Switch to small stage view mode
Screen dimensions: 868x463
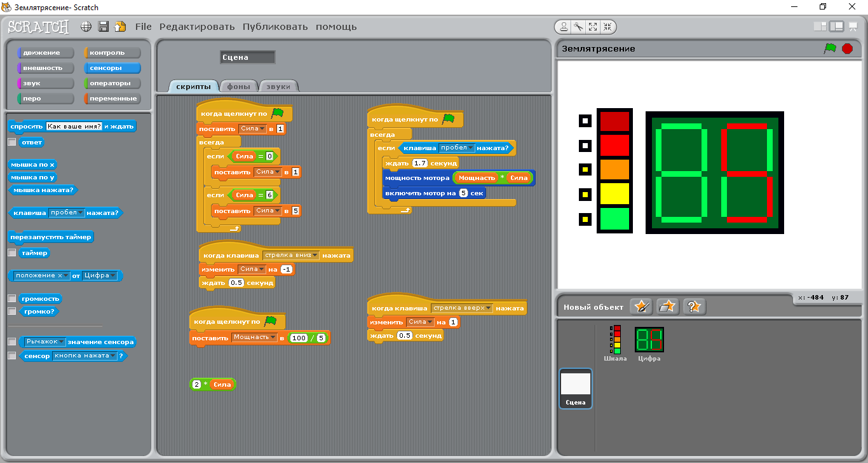click(820, 27)
